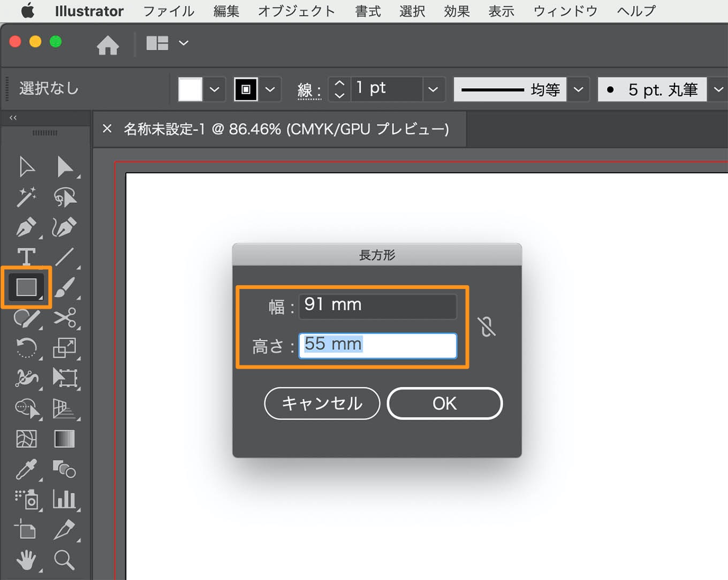Select the Column Graph tool

tap(64, 499)
